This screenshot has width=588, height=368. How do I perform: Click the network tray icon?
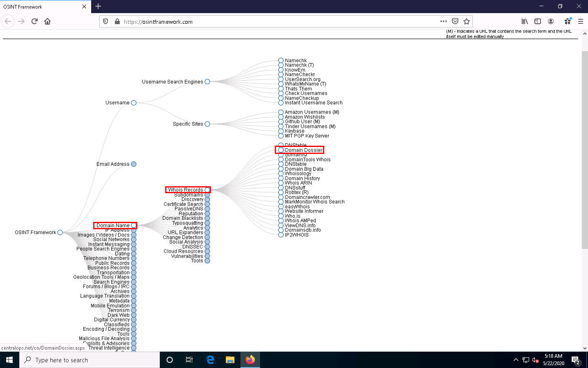pos(526,360)
